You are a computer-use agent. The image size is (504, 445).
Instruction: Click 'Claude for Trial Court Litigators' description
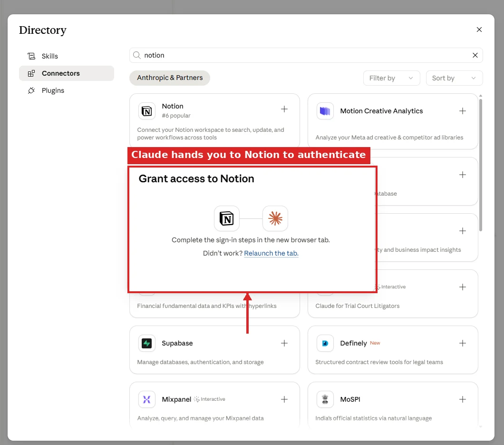click(357, 306)
